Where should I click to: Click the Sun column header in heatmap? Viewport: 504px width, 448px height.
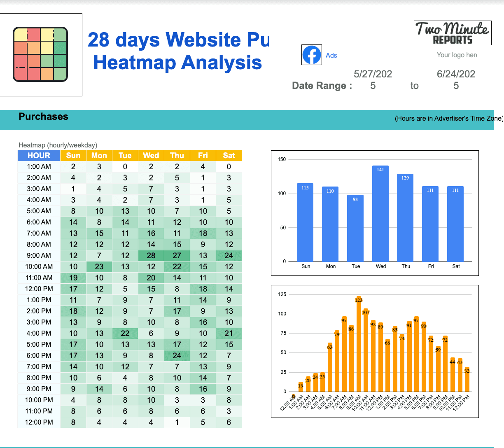coord(73,155)
